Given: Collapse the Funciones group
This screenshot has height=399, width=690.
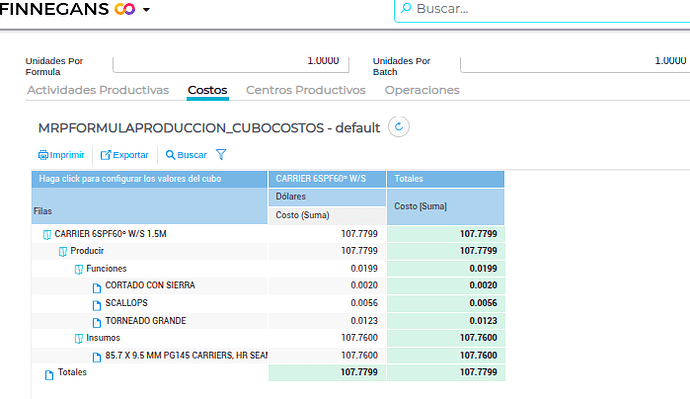Looking at the screenshot, I should click(79, 269).
